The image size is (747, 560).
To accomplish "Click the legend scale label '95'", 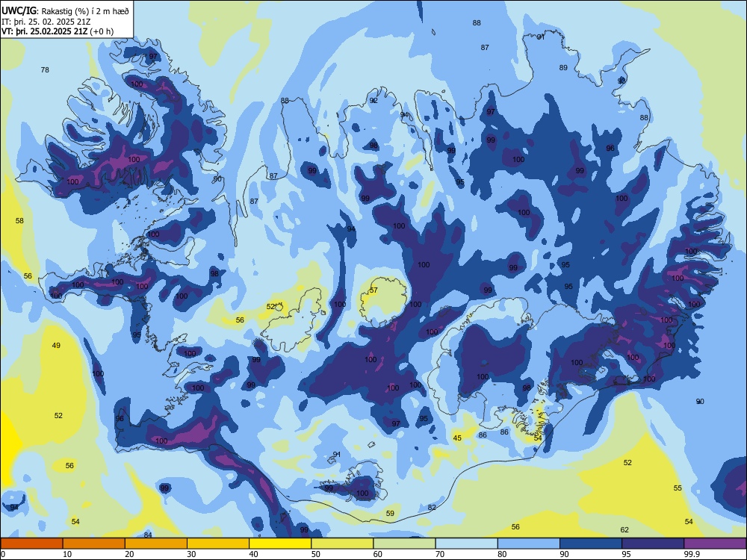I will 625,554.
